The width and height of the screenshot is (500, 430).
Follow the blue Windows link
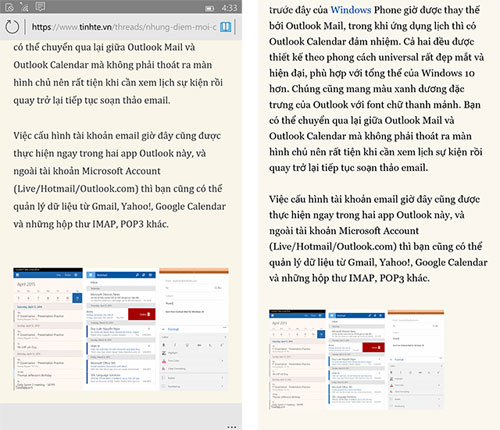tap(351, 10)
